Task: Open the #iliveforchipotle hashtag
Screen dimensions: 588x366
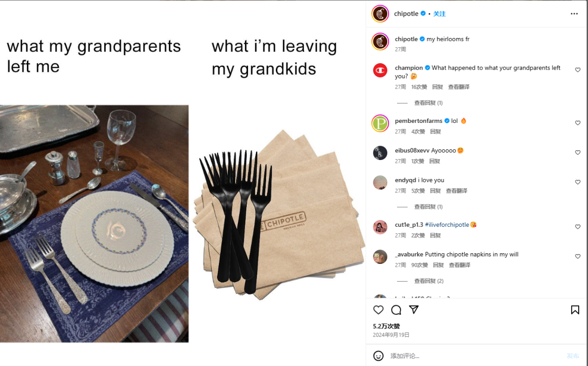Action: pyautogui.click(x=447, y=225)
